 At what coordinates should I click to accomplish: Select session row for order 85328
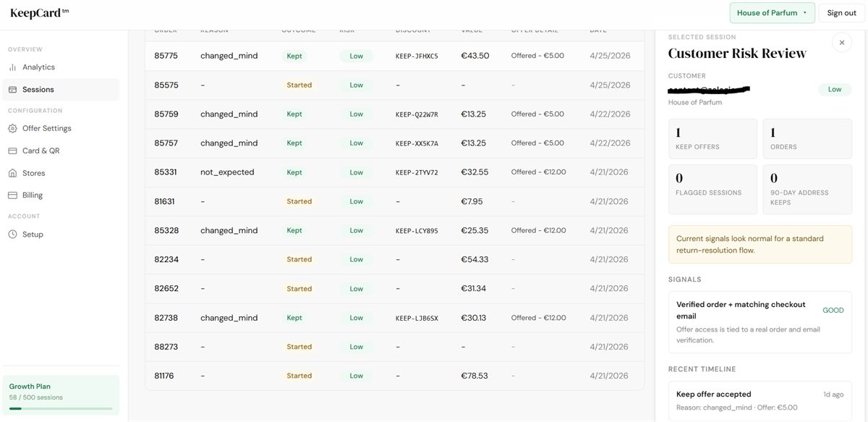(x=394, y=230)
